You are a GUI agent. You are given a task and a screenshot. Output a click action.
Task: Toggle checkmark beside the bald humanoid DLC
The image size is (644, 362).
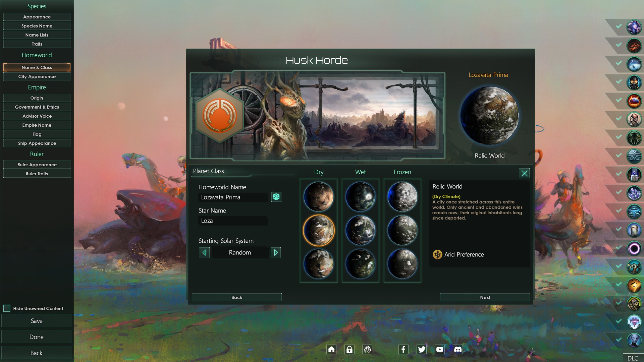(x=619, y=118)
